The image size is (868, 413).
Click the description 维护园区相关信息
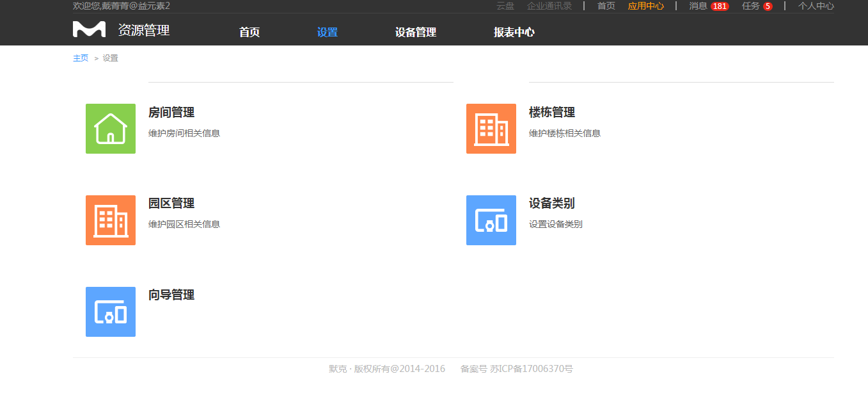pyautogui.click(x=184, y=224)
